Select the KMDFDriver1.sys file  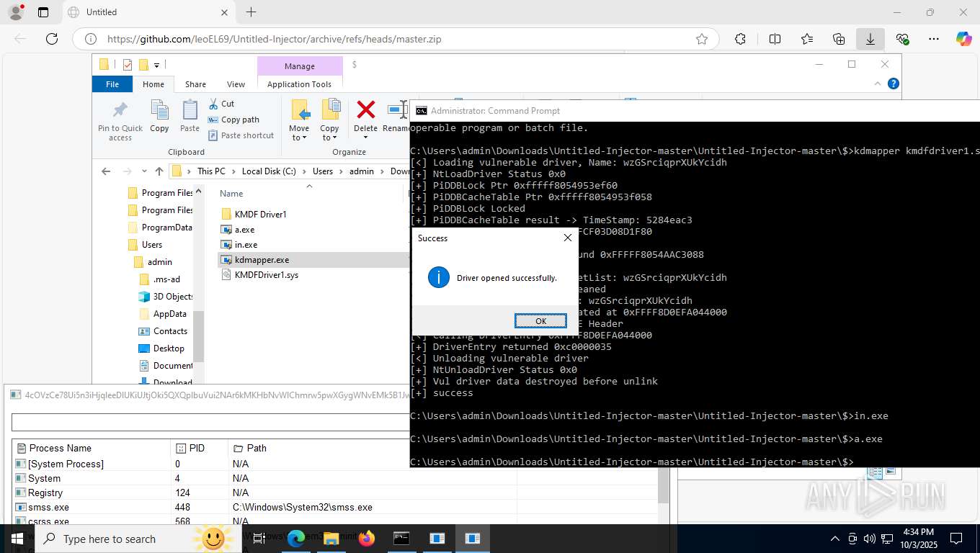tap(266, 275)
